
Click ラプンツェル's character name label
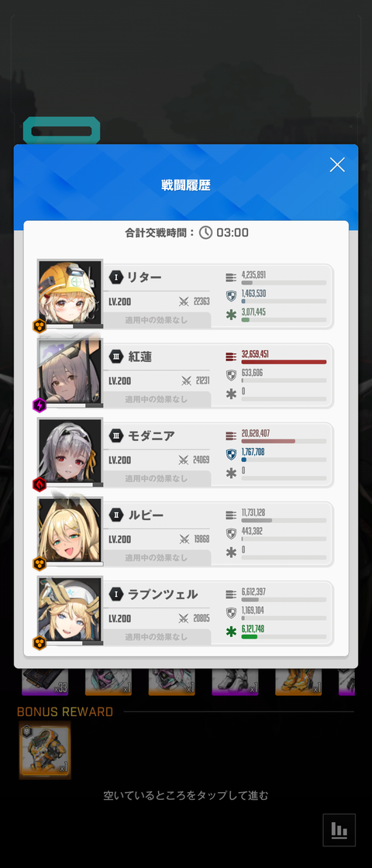click(162, 594)
